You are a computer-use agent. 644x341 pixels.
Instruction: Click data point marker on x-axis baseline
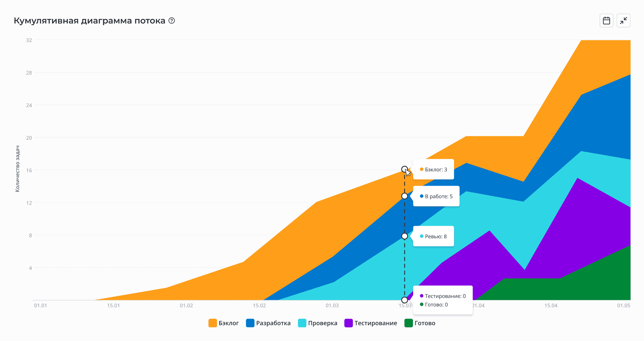tap(405, 300)
